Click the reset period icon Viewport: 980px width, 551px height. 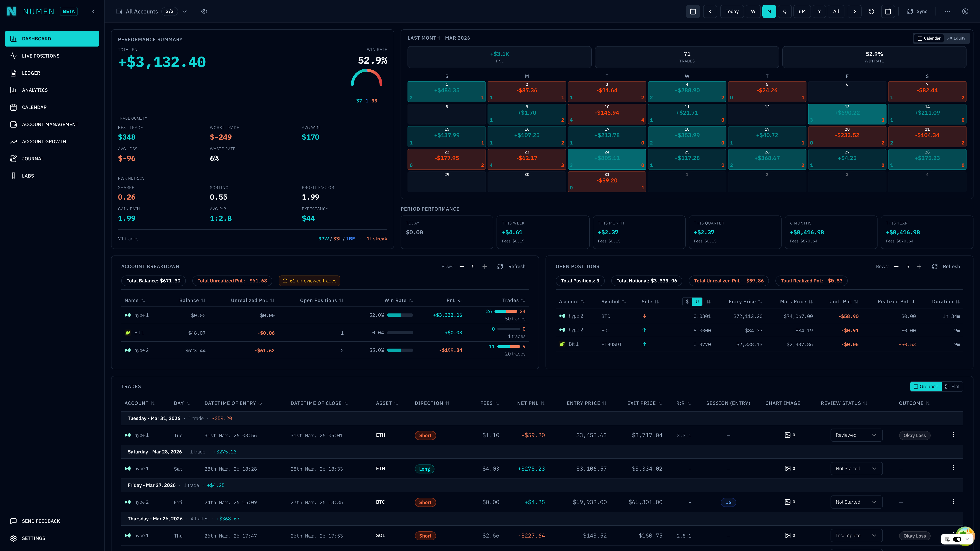[871, 11]
